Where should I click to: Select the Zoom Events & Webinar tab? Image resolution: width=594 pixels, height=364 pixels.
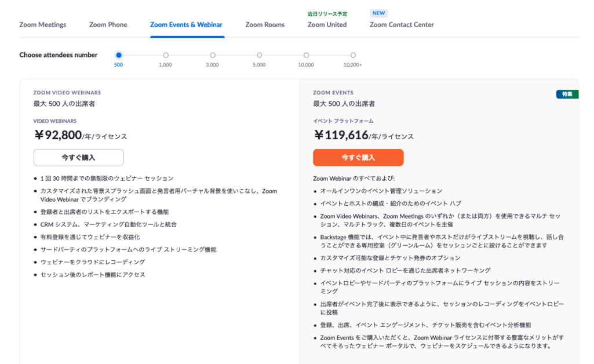coord(186,25)
